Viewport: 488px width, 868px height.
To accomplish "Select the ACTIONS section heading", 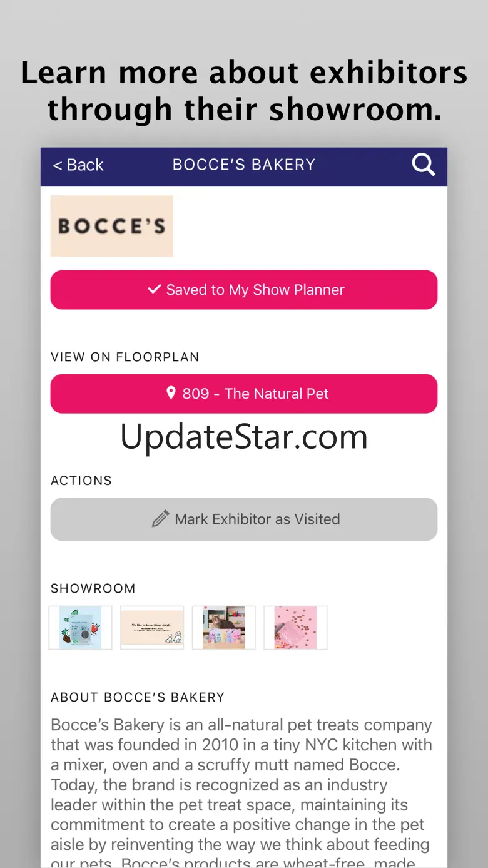I will (81, 481).
